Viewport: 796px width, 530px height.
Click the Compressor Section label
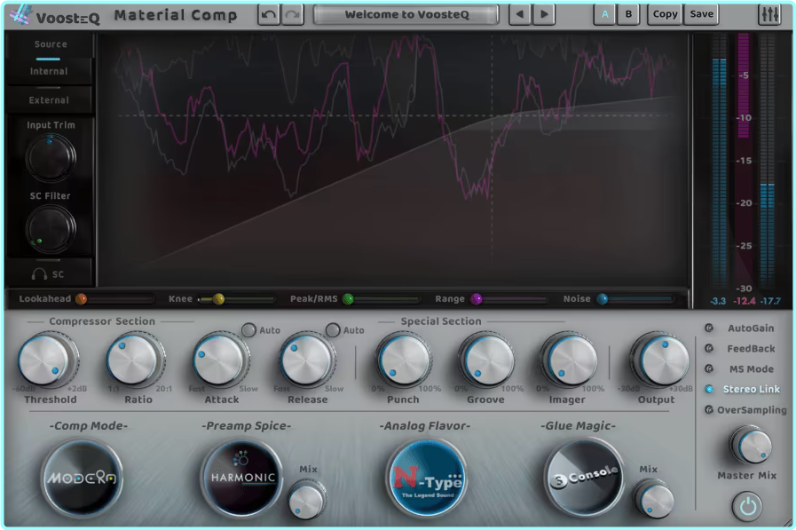coord(102,321)
